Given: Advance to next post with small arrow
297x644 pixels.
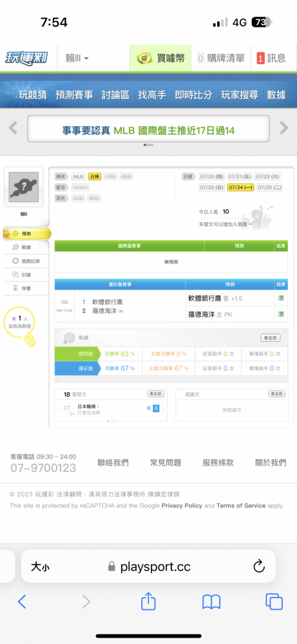Looking at the screenshot, I should coord(164,410).
